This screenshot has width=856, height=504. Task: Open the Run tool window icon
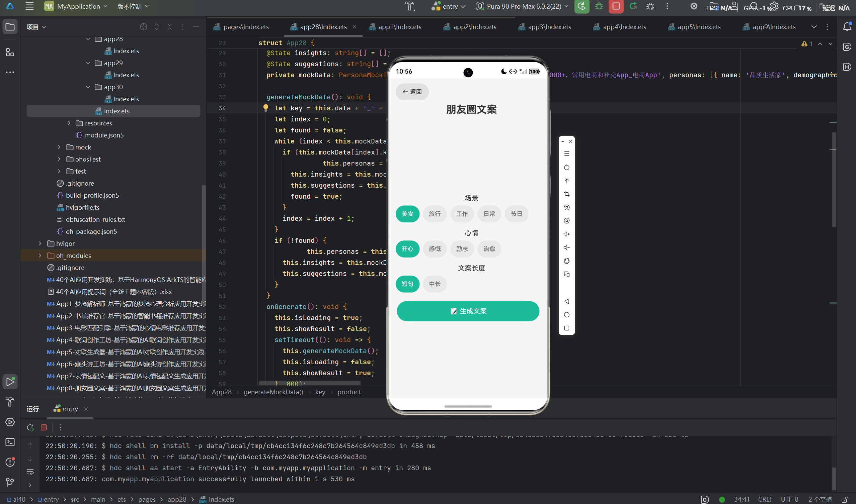coord(10,382)
